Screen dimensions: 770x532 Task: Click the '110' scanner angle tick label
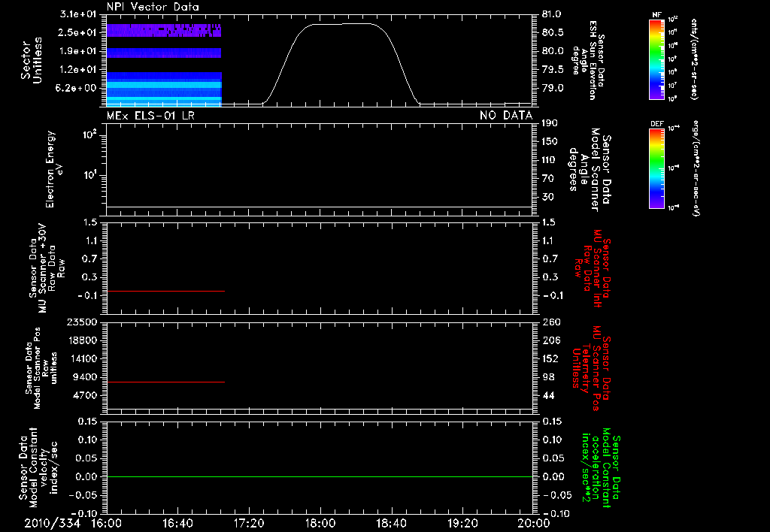pyautogui.click(x=550, y=160)
